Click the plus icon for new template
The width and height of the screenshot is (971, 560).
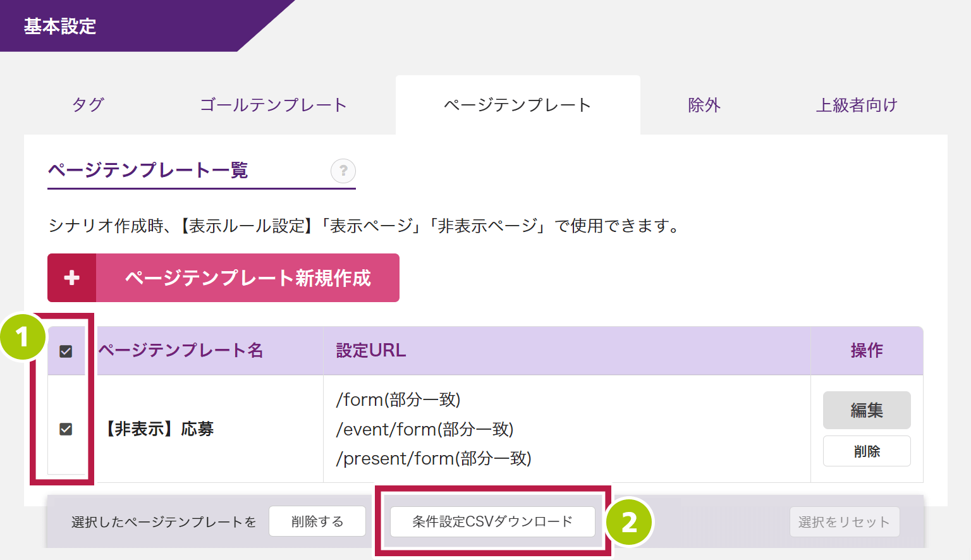click(72, 278)
